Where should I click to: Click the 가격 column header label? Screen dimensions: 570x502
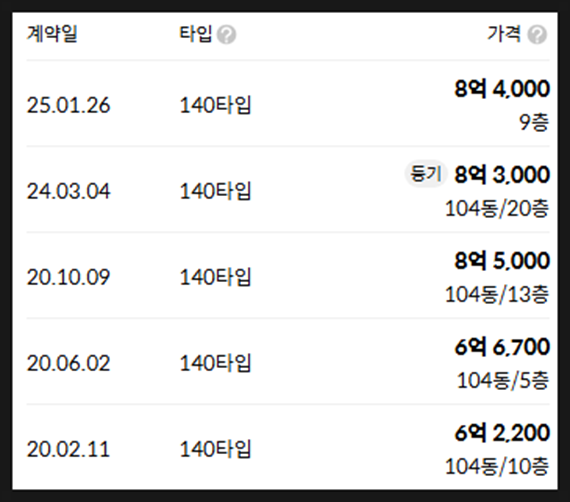(504, 34)
